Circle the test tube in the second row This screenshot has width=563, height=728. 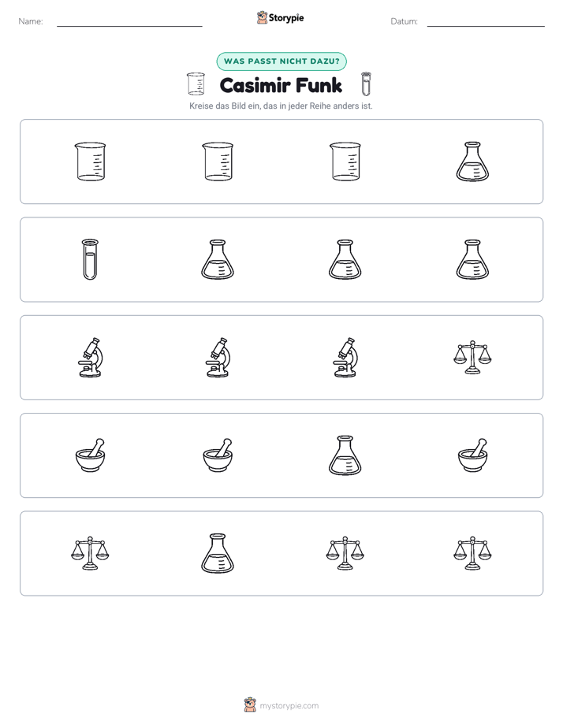90,259
